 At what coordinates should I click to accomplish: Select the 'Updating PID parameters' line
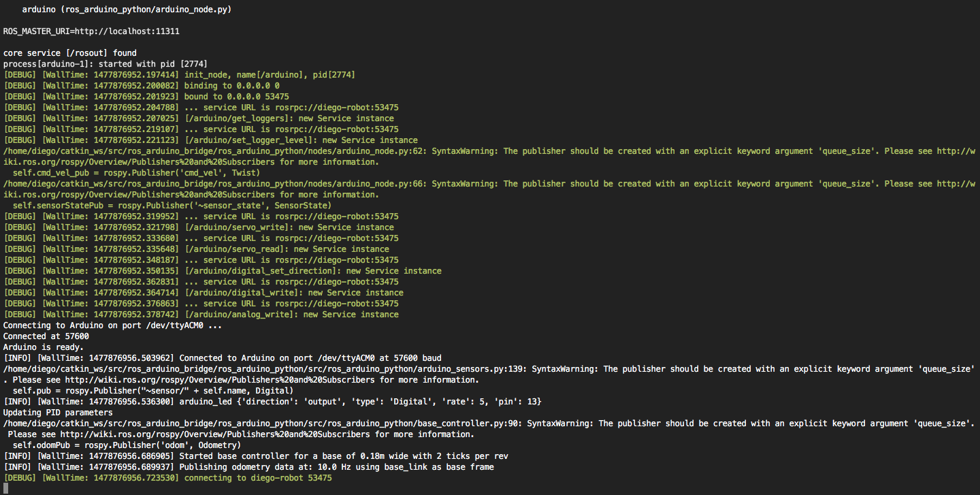[x=59, y=413]
